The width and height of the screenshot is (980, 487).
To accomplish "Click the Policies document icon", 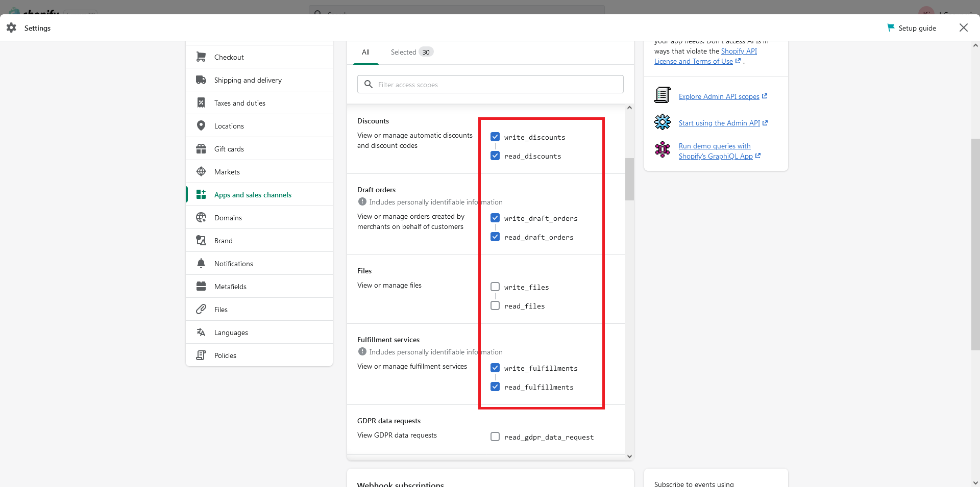I will [x=201, y=355].
